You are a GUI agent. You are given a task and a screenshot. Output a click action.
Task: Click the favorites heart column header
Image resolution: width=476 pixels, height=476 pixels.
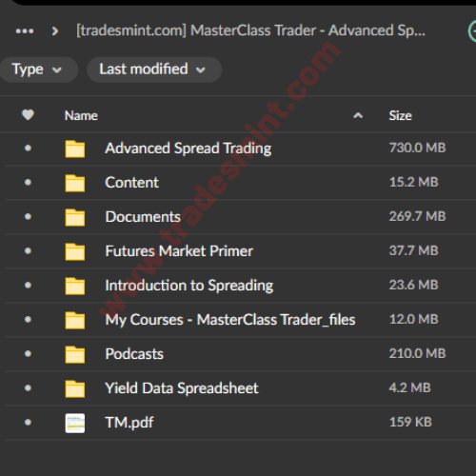coord(28,115)
